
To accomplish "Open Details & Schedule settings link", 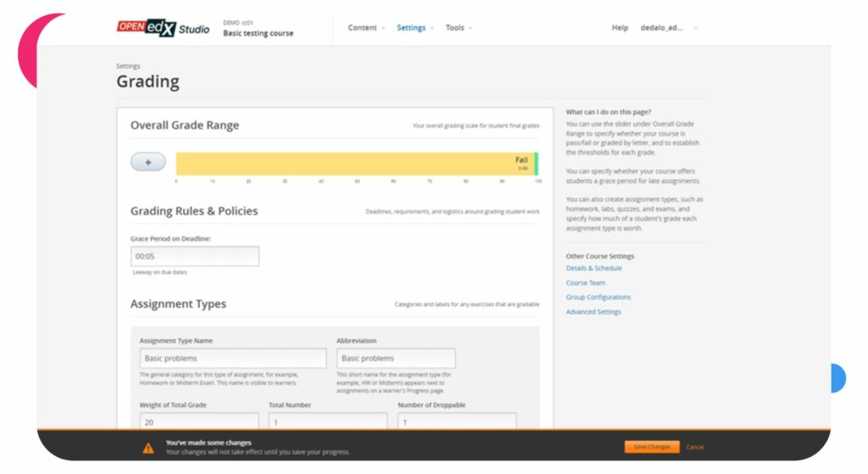I will click(593, 268).
